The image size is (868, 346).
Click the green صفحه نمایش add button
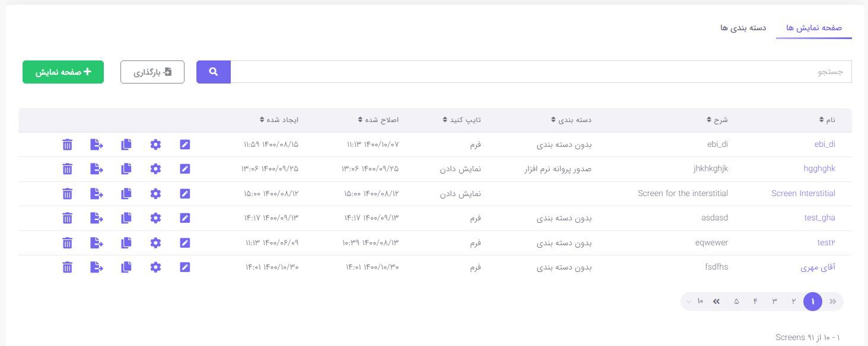63,72
